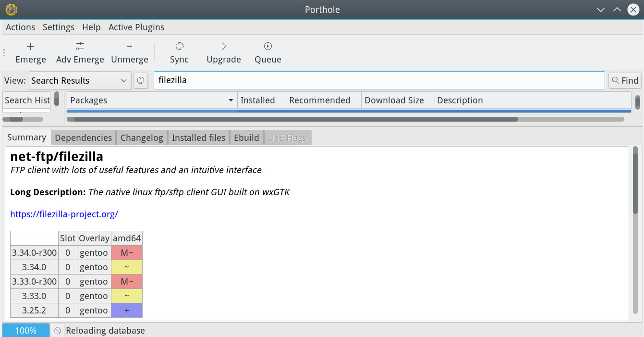Viewport: 644px width, 337px height.
Task: Click the yellow ~ cell for 3.33.0
Action: [x=127, y=296]
